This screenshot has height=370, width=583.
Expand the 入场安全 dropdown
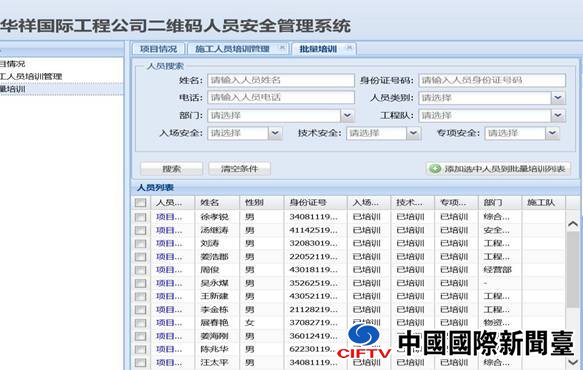275,133
